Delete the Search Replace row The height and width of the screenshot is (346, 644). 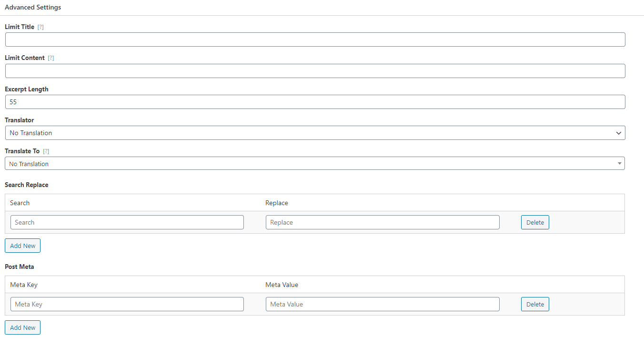535,222
